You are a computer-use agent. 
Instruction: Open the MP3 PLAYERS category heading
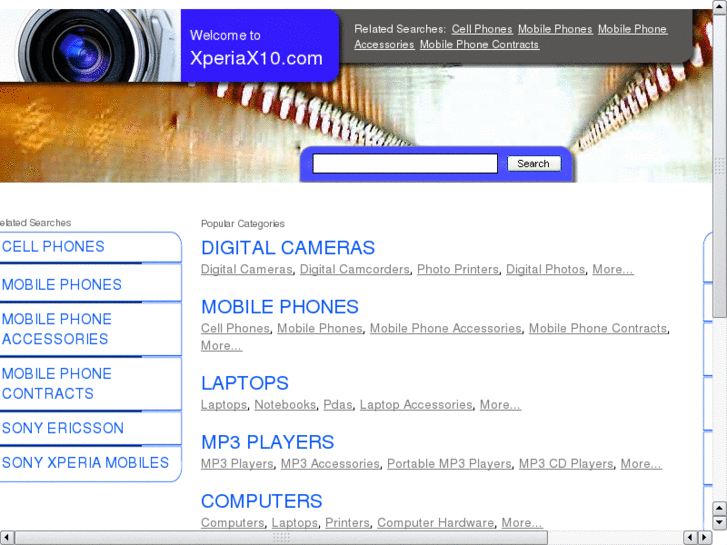tap(268, 442)
